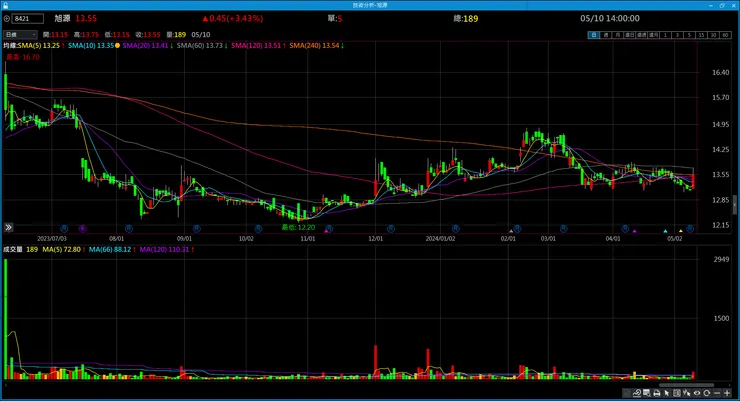Click the volume MA(5) 72.80 label
Viewport: 740px width, 401px height.
point(62,249)
